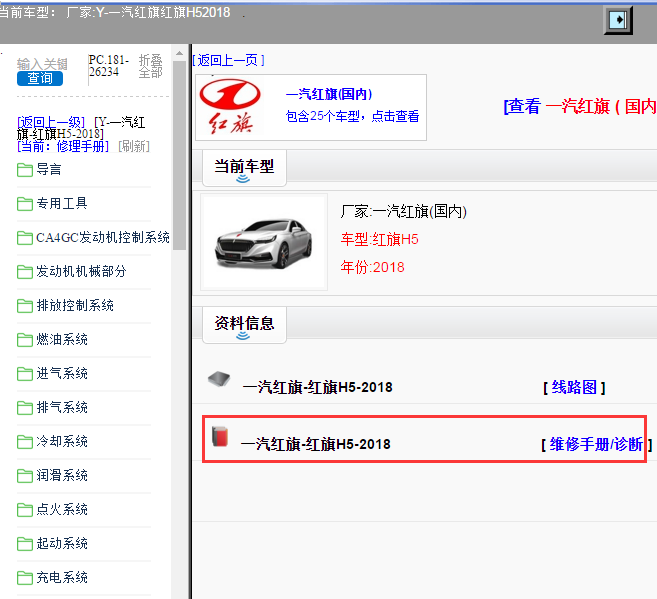Open the folder icon beside 充电系统
Screen dimensions: 657x599
tap(25, 577)
